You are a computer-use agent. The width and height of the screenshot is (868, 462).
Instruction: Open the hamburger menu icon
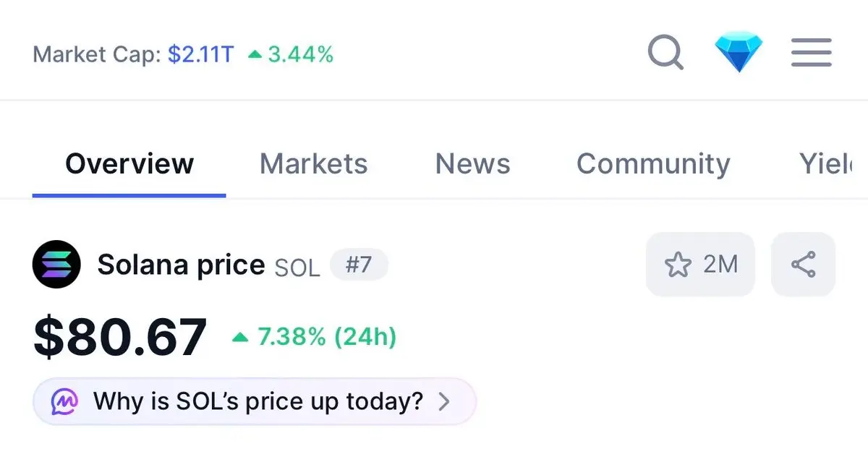811,53
